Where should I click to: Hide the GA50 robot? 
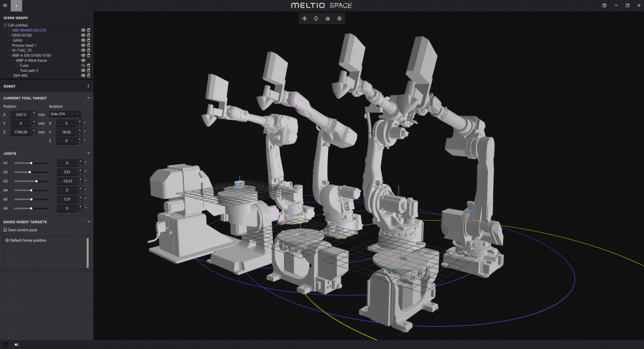[x=83, y=40]
